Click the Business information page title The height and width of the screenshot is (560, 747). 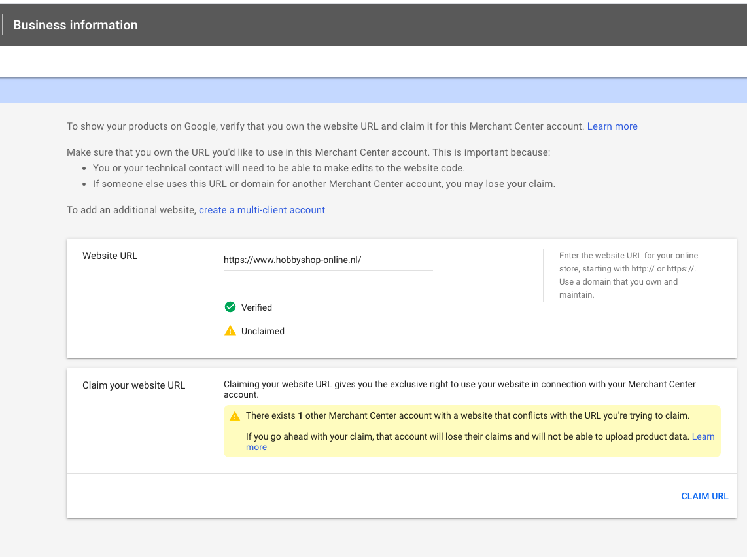click(75, 25)
